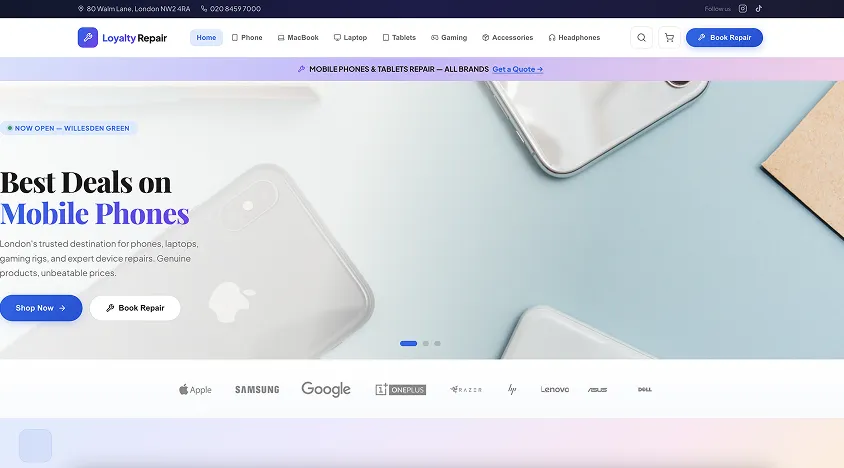Viewport: 844px width, 468px height.
Task: Click the Follow us label
Action: tap(718, 9)
